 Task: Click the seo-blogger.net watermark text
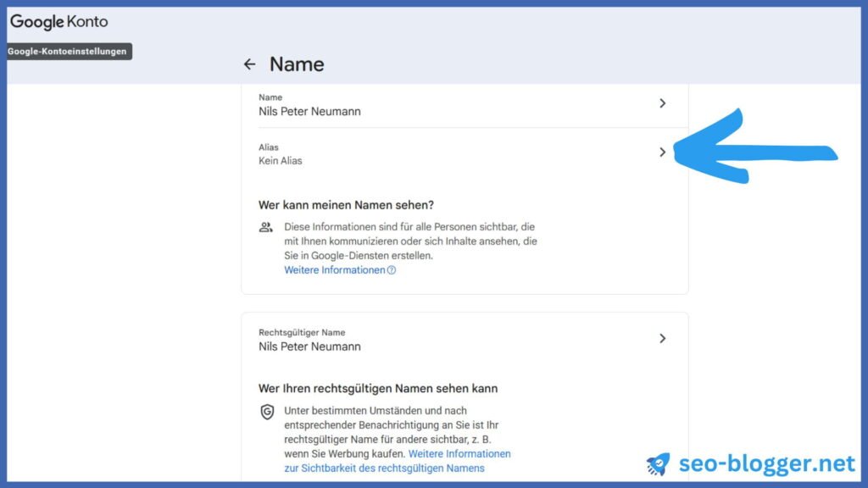(767, 464)
